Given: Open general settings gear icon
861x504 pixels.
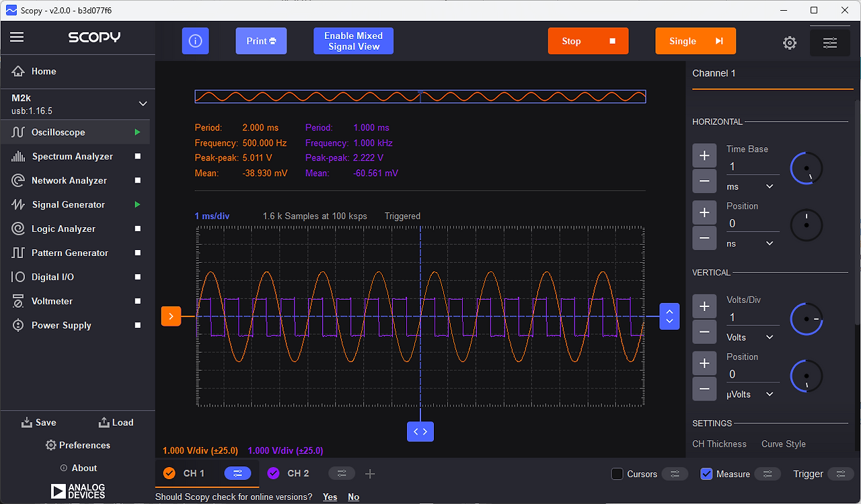Looking at the screenshot, I should [x=790, y=43].
